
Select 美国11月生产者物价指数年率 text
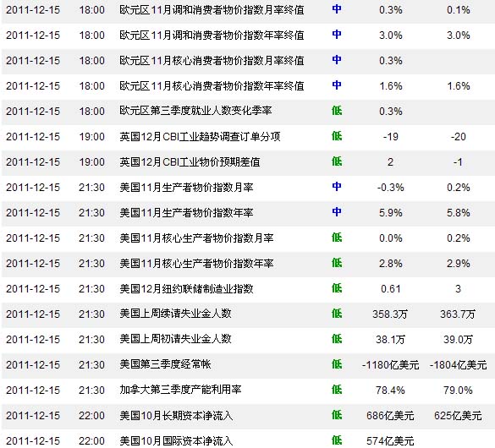click(x=186, y=212)
